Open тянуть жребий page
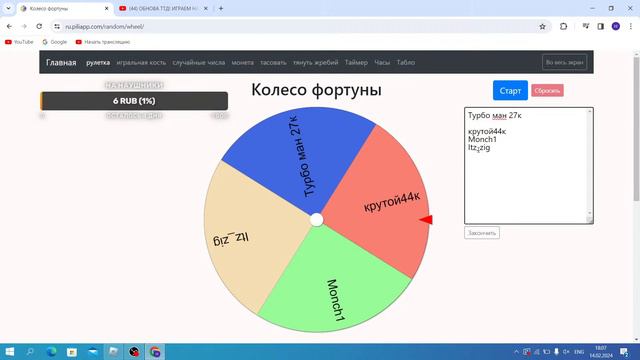The height and width of the screenshot is (360, 640). point(316,62)
